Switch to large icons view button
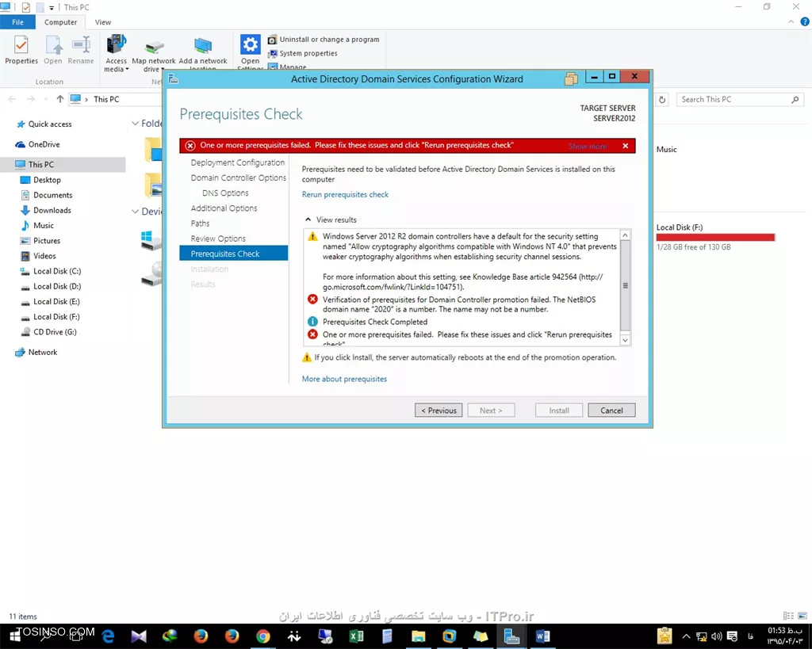This screenshot has height=649, width=812. (x=802, y=616)
